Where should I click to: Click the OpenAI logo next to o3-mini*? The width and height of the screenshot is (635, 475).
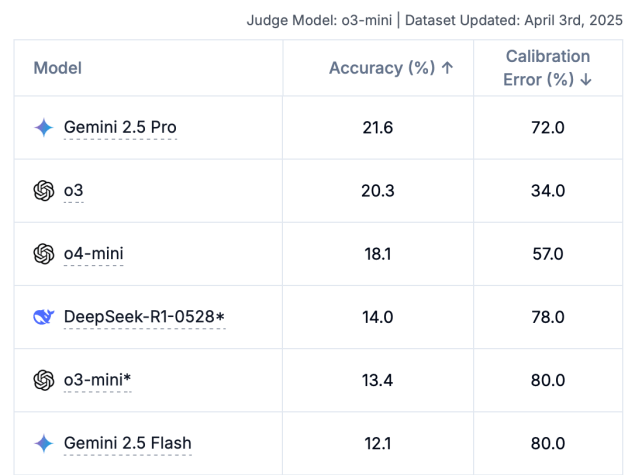(43, 380)
